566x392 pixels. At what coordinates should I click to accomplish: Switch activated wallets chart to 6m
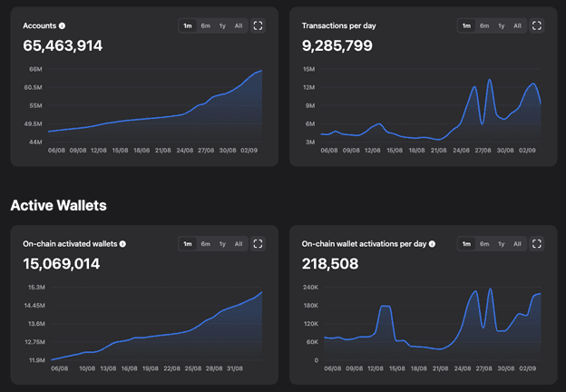coord(205,243)
